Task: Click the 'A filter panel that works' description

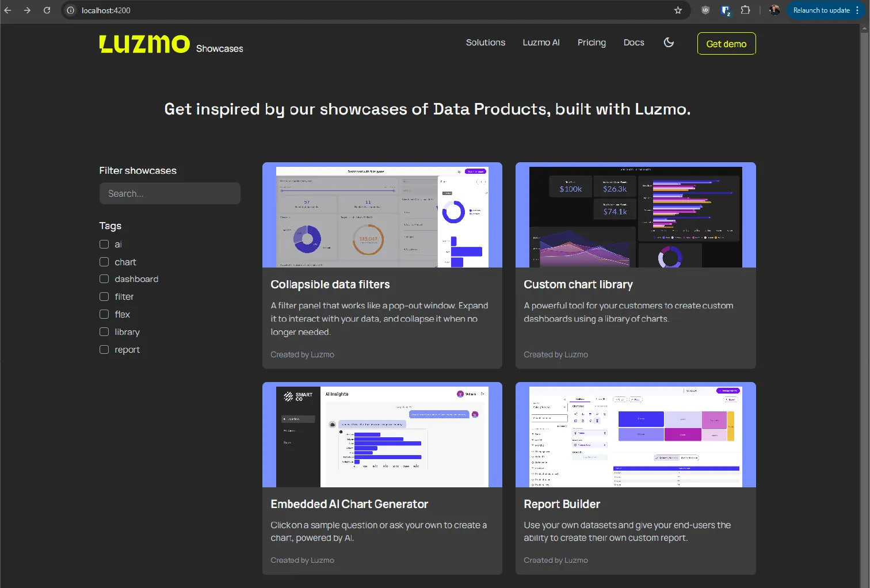Action: point(379,319)
